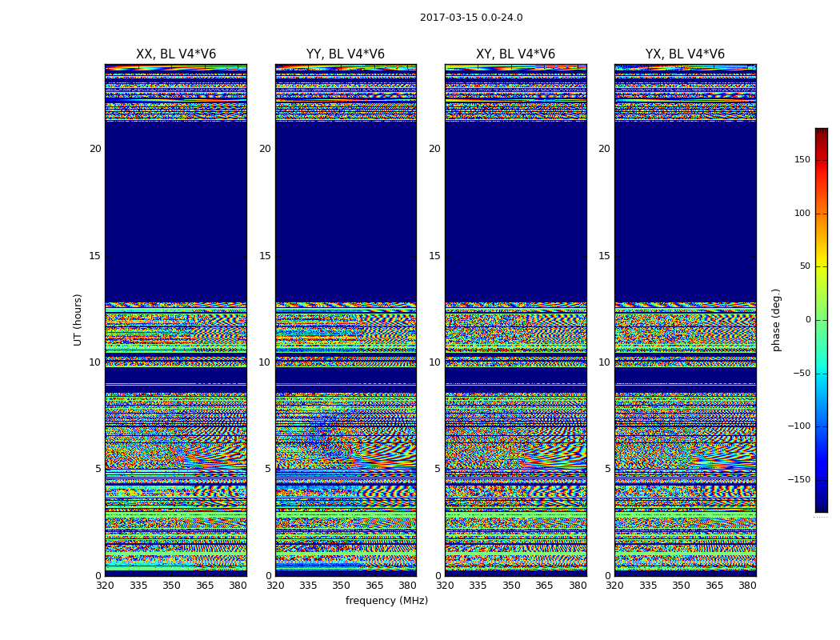Click the 335 x-tick under XX panel
840x640 pixels.
138,586
